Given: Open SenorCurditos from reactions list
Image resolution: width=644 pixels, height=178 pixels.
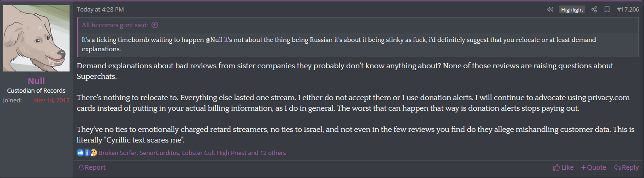Looking at the screenshot, I should tap(159, 153).
